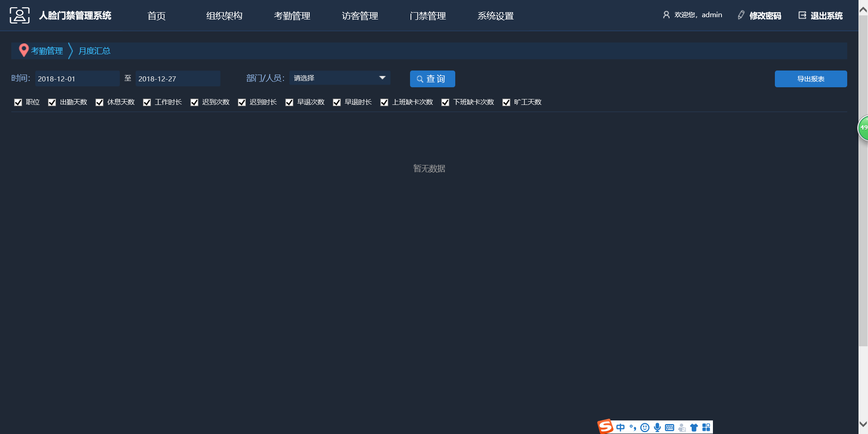Image resolution: width=868 pixels, height=434 pixels.
Task: Open the Sogou soft keyboard icon
Action: point(670,428)
